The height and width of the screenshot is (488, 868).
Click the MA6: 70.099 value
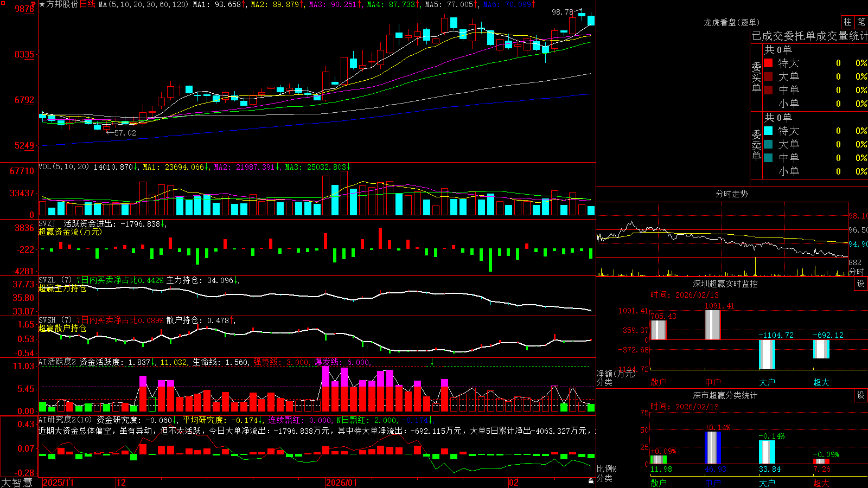[507, 4]
